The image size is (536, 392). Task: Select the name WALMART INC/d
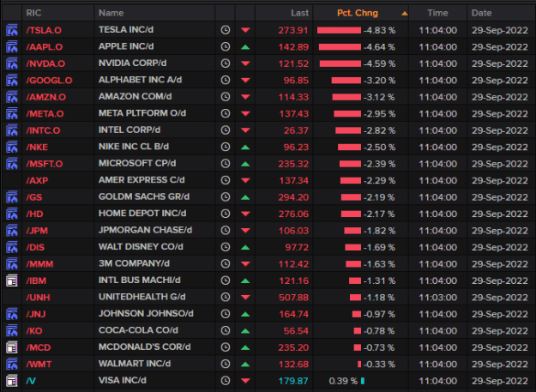tap(135, 364)
